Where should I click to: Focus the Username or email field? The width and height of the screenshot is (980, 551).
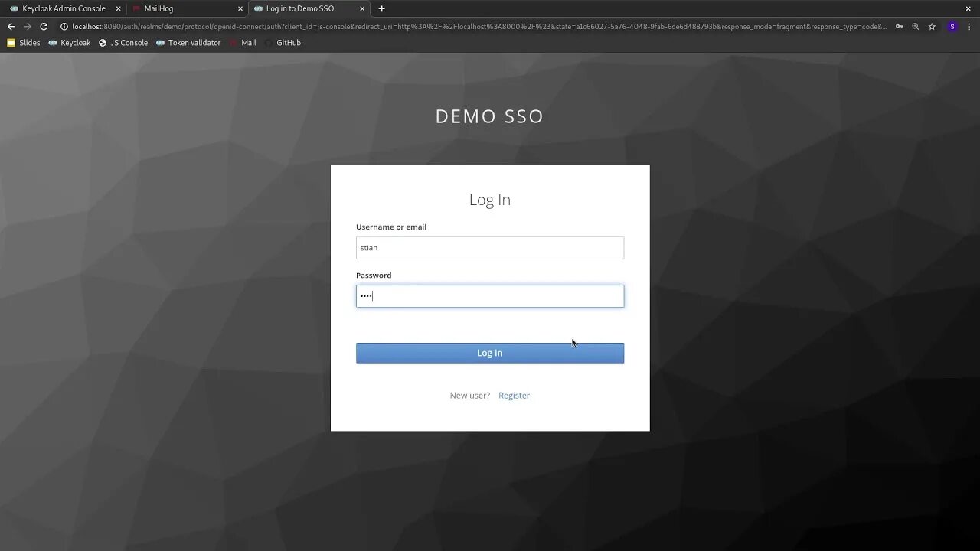[490, 248]
